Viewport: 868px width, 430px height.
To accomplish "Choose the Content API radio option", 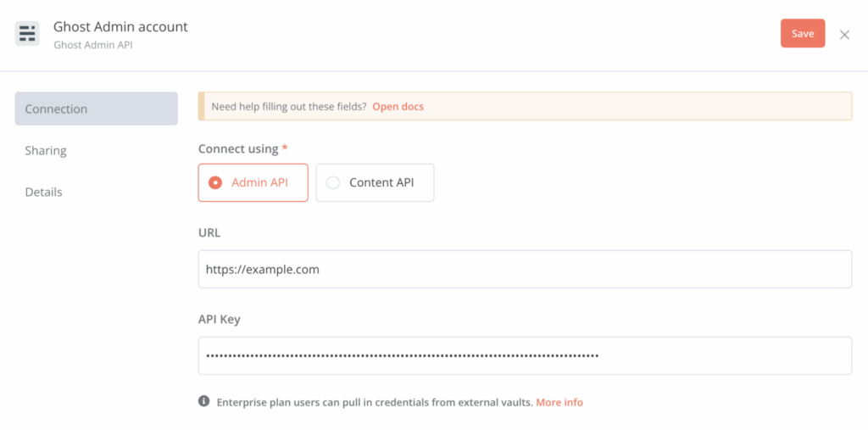I will click(x=375, y=182).
